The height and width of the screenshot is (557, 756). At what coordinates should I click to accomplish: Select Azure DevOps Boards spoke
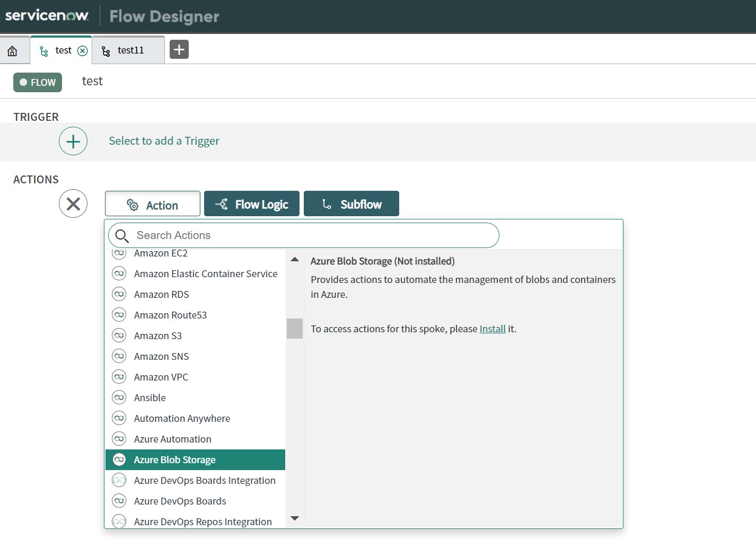(x=195, y=501)
